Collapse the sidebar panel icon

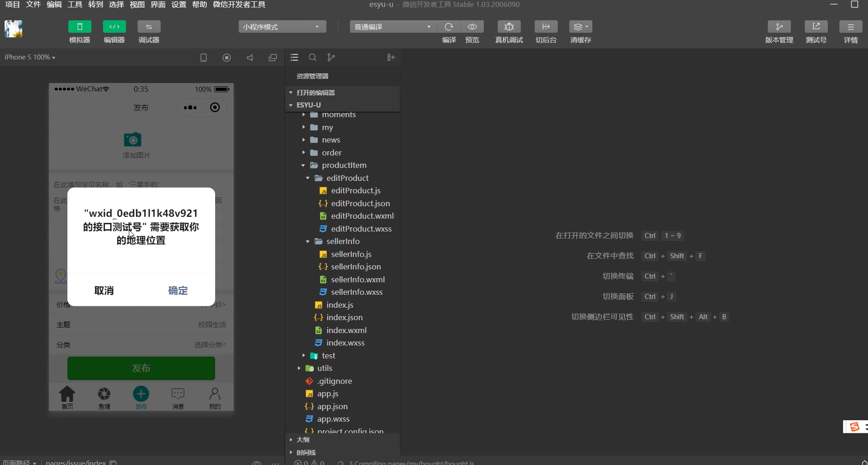coord(391,58)
